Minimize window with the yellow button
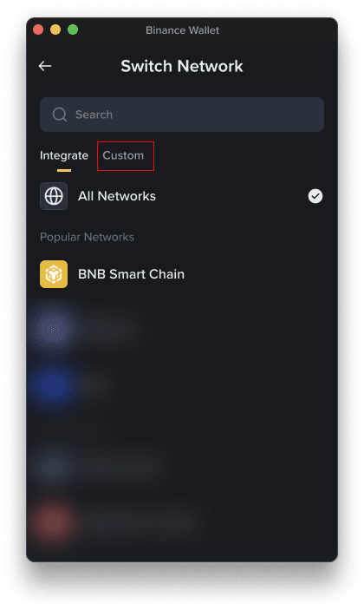364x610 pixels. (x=55, y=30)
